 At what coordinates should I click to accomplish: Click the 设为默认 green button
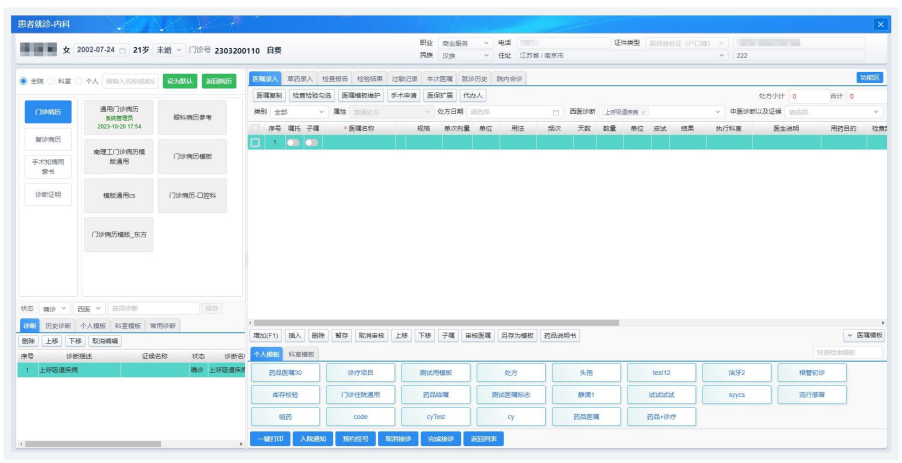[180, 82]
